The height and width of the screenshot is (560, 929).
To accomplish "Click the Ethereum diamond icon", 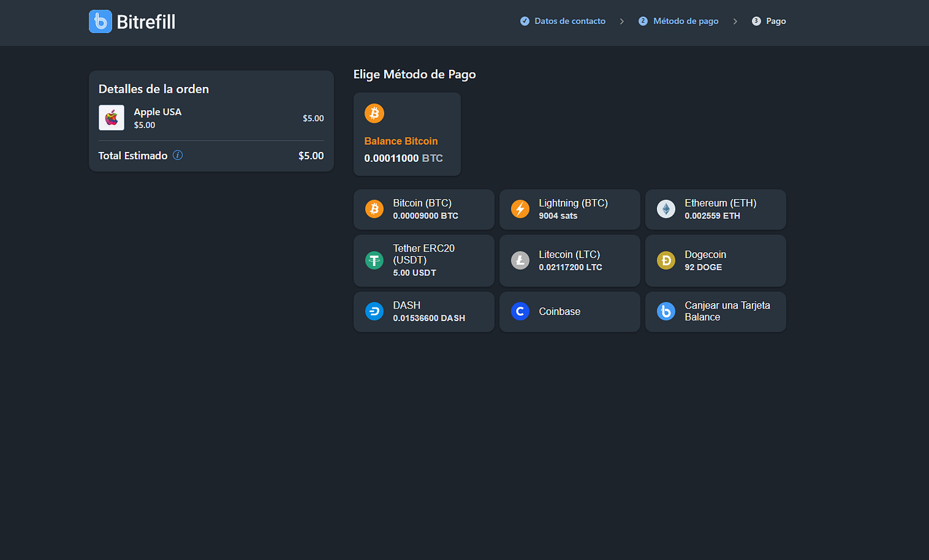I will pyautogui.click(x=666, y=209).
